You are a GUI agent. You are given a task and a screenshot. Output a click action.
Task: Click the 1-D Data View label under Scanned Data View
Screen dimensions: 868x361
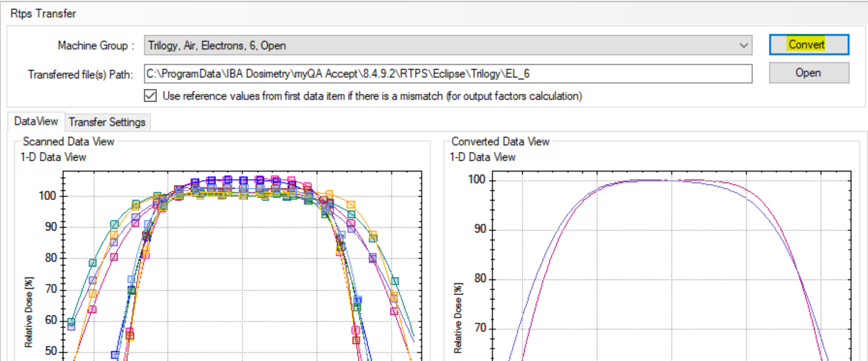[53, 157]
